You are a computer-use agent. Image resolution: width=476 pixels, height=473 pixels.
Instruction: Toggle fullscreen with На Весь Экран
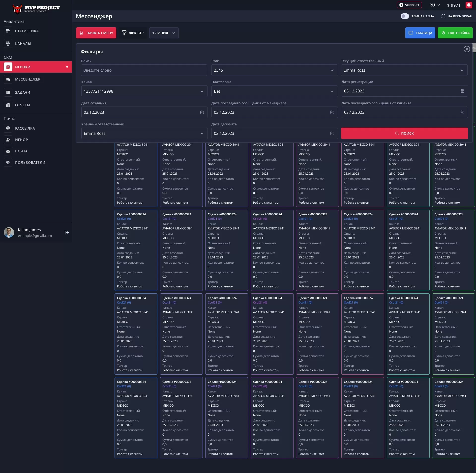tap(457, 16)
